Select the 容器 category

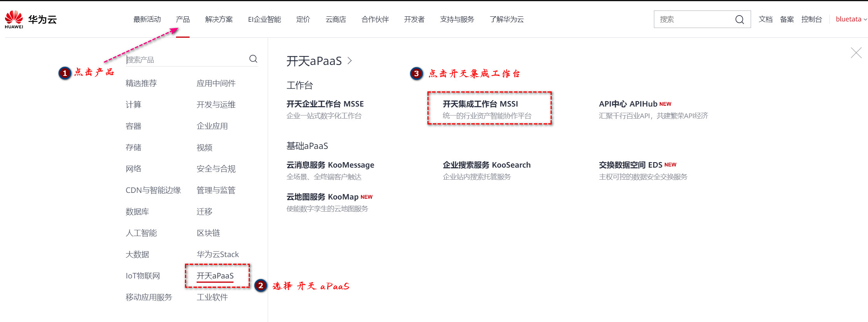tap(133, 126)
